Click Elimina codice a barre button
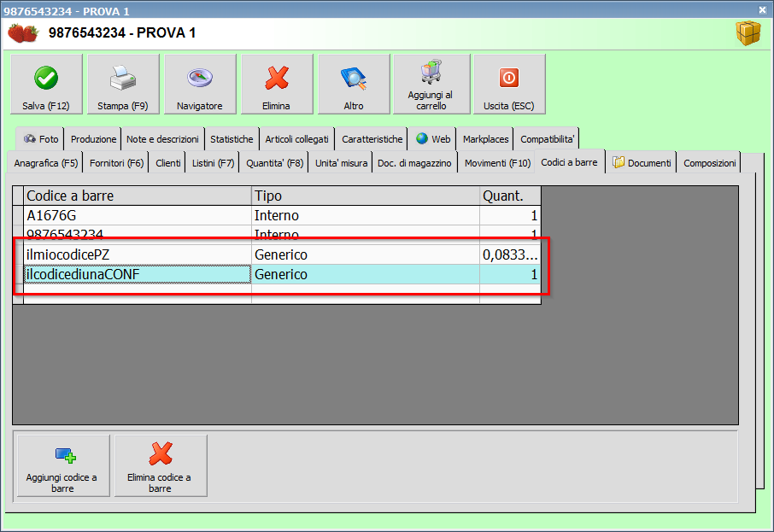 161,465
